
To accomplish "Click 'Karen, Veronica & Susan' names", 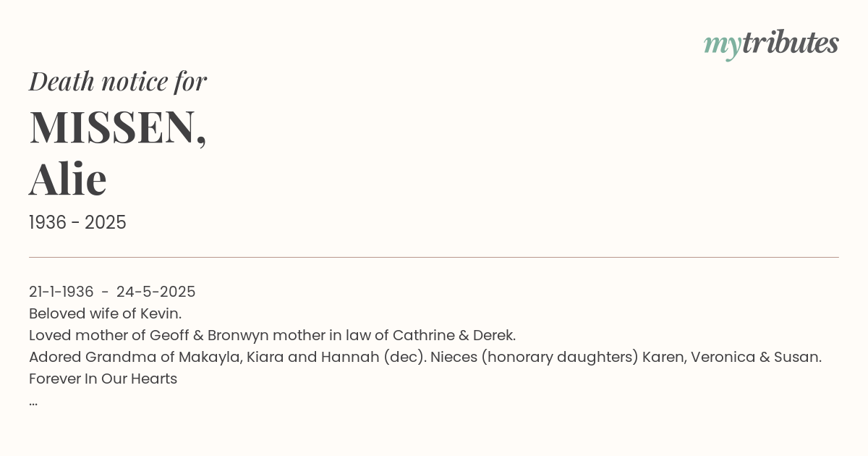I will 732,357.
